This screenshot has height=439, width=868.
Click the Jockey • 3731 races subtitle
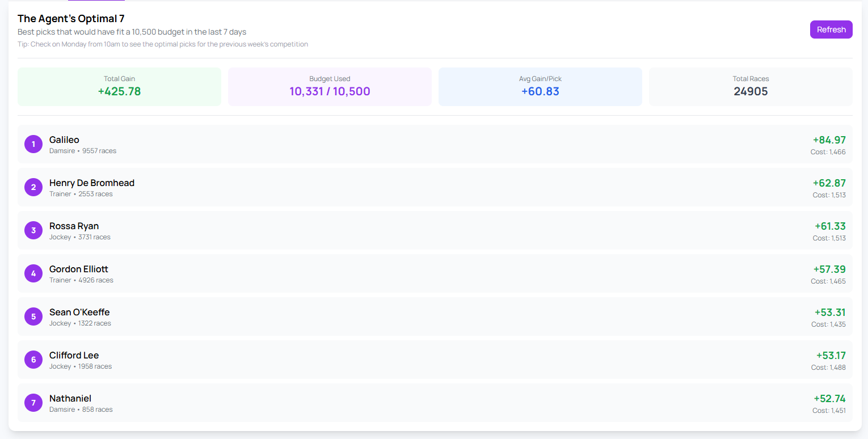(x=80, y=237)
